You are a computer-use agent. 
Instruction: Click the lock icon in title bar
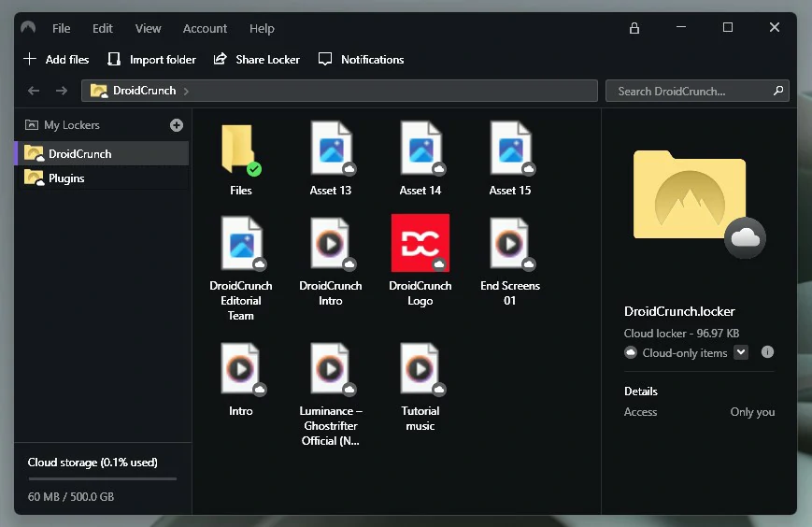click(x=634, y=28)
